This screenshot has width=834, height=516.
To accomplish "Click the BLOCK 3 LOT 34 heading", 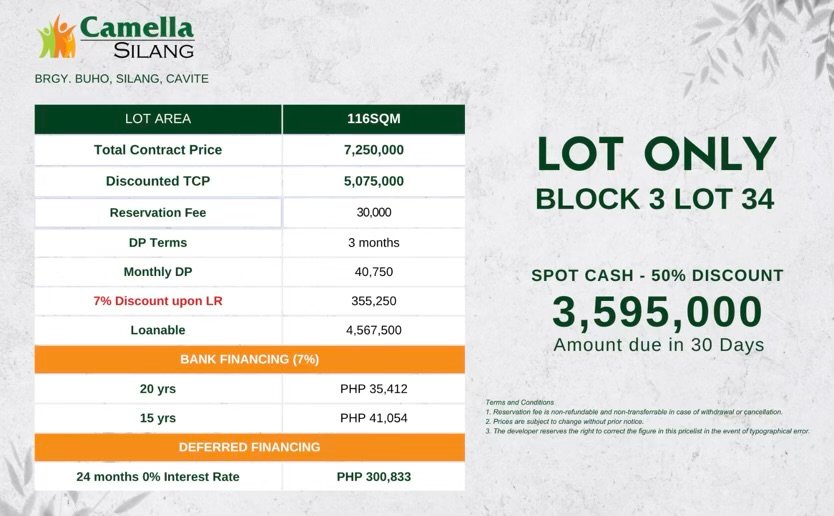I will [655, 199].
